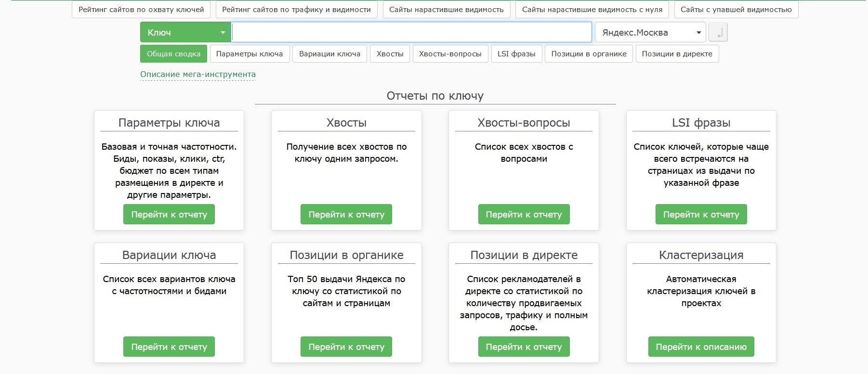Go to report in Позиции в директе card

click(x=524, y=347)
